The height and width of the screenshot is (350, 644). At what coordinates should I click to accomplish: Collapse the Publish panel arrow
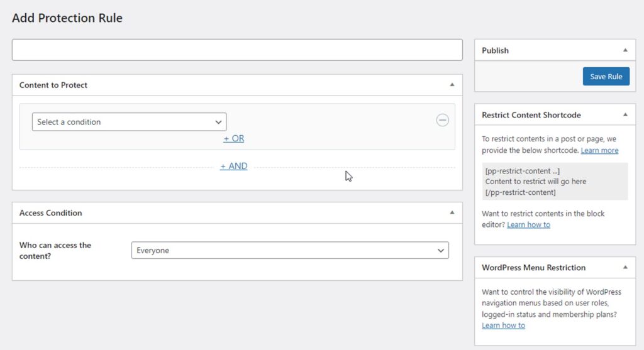pyautogui.click(x=625, y=50)
